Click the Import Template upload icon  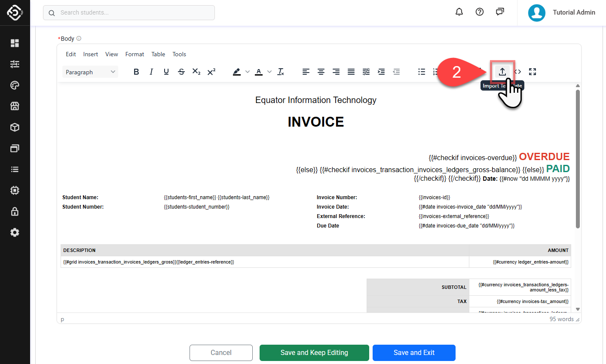point(502,72)
